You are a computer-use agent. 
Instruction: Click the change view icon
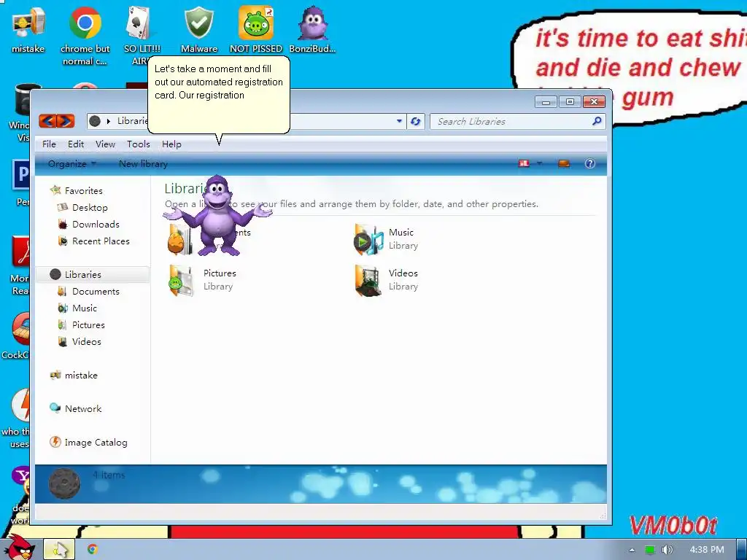524,163
